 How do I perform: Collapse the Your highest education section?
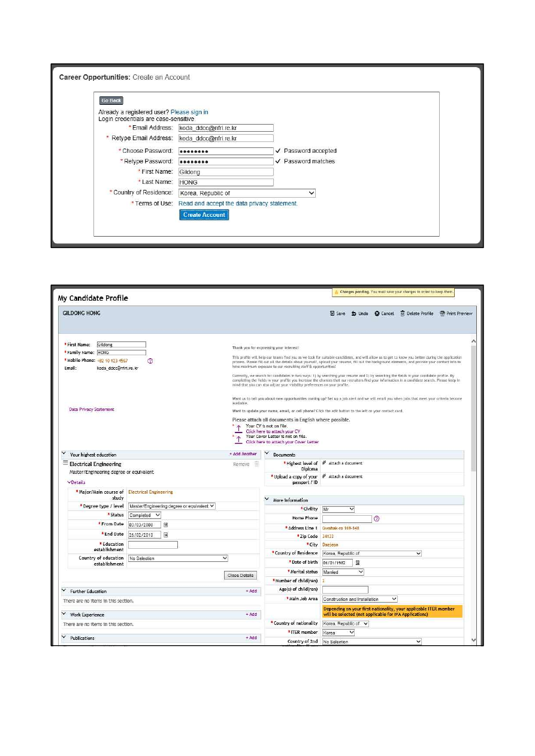65,455
